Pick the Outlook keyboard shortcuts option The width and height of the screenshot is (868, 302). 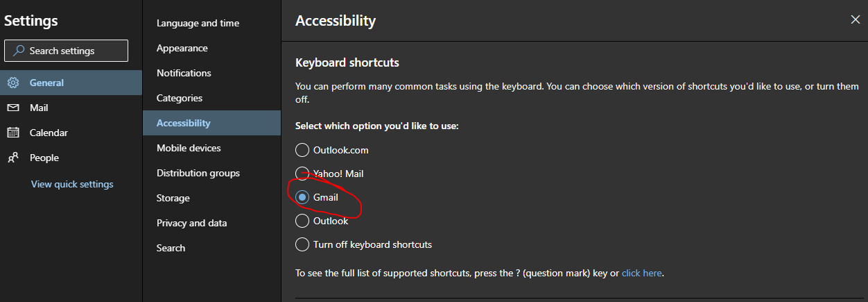(x=302, y=221)
